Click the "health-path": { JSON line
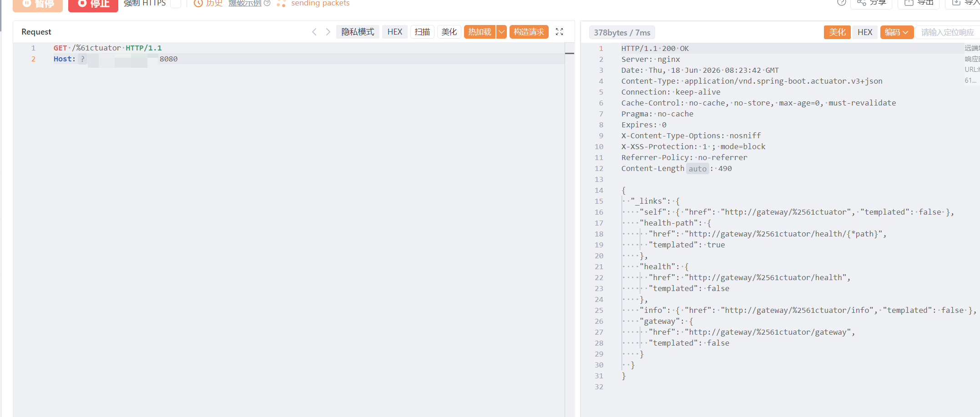 [675, 223]
